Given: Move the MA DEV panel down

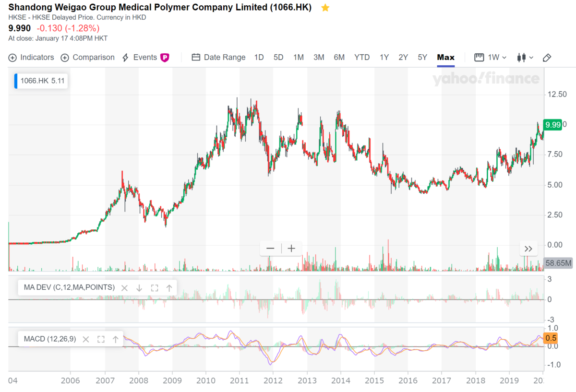Looking at the screenshot, I should pos(139,288).
